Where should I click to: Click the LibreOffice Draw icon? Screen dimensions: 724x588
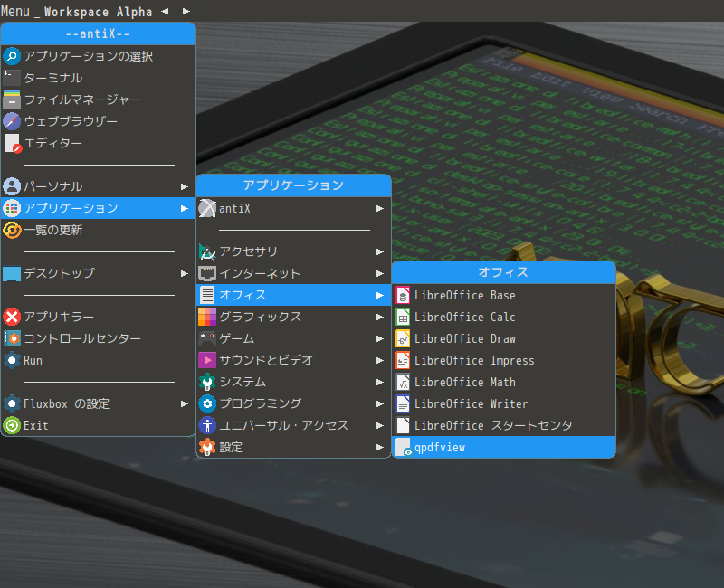403,338
